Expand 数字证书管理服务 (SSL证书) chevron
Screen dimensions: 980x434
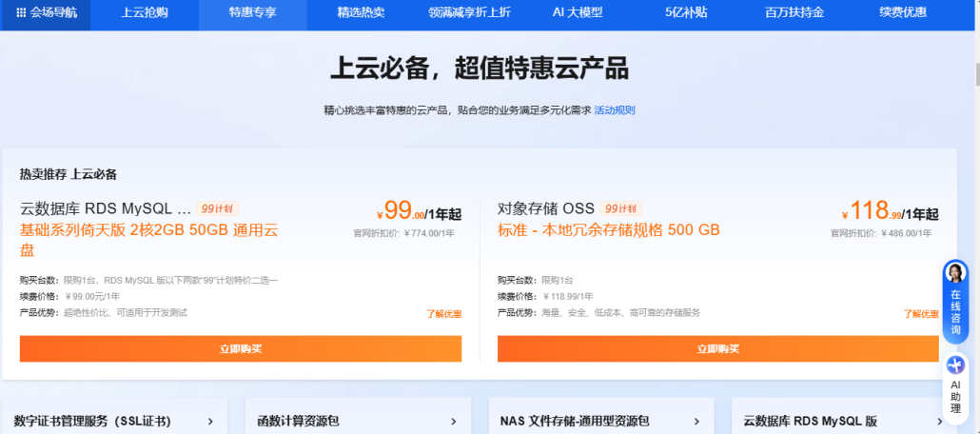[210, 422]
